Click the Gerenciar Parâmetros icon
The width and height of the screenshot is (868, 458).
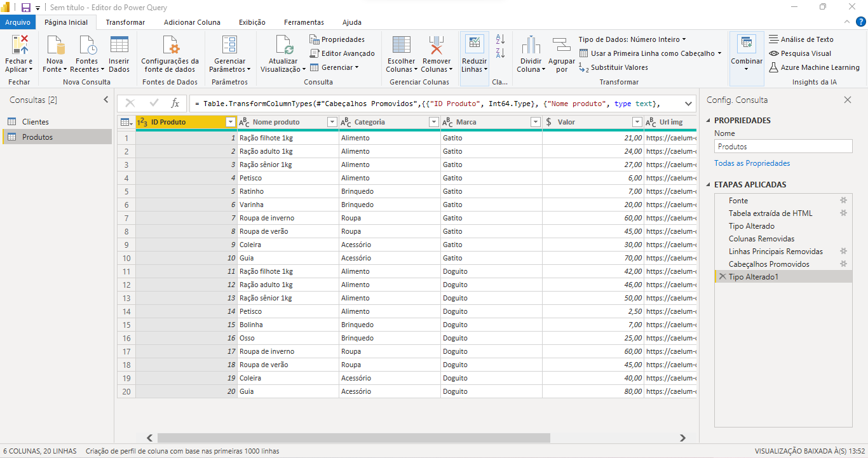229,46
